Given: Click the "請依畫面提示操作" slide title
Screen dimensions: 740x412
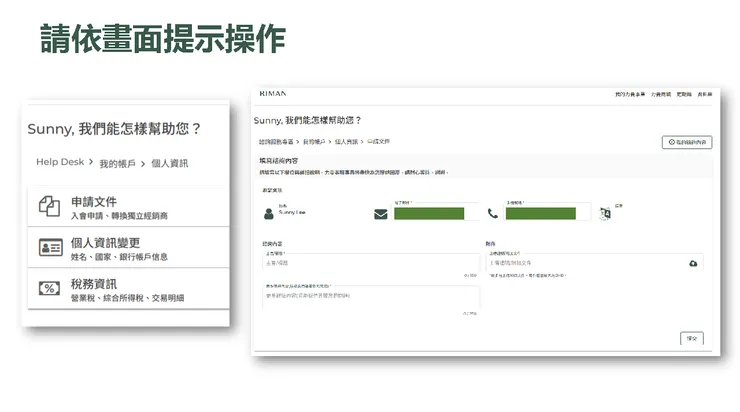Looking at the screenshot, I should click(x=163, y=39).
